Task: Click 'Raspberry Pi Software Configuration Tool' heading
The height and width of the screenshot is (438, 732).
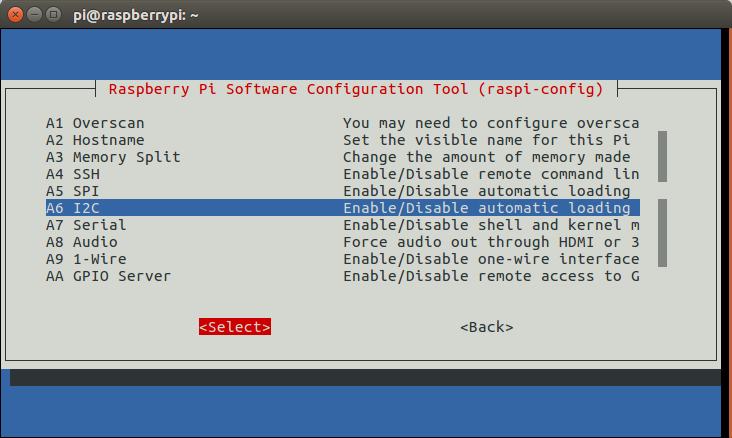Action: pos(289,89)
